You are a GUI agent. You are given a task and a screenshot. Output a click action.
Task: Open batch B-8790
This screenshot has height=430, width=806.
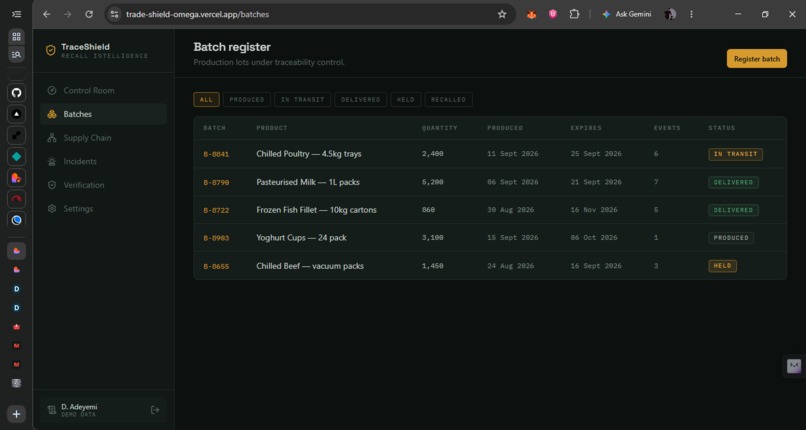click(x=216, y=182)
